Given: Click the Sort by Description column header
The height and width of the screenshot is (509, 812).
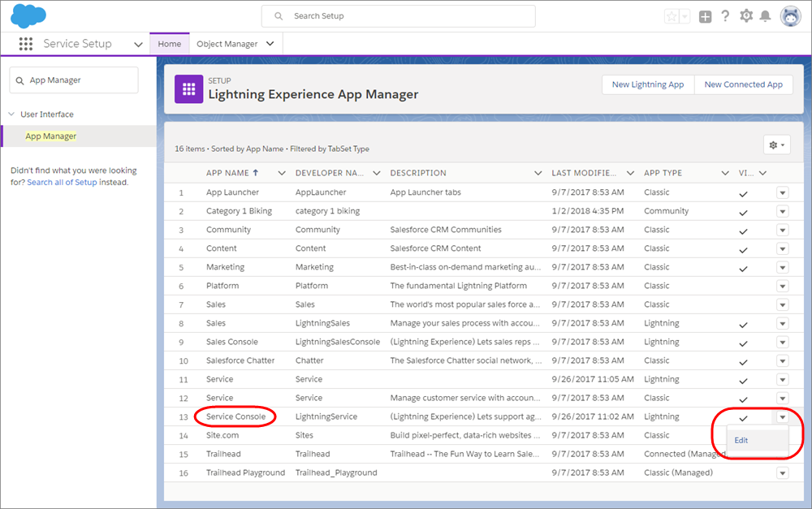Looking at the screenshot, I should point(418,173).
